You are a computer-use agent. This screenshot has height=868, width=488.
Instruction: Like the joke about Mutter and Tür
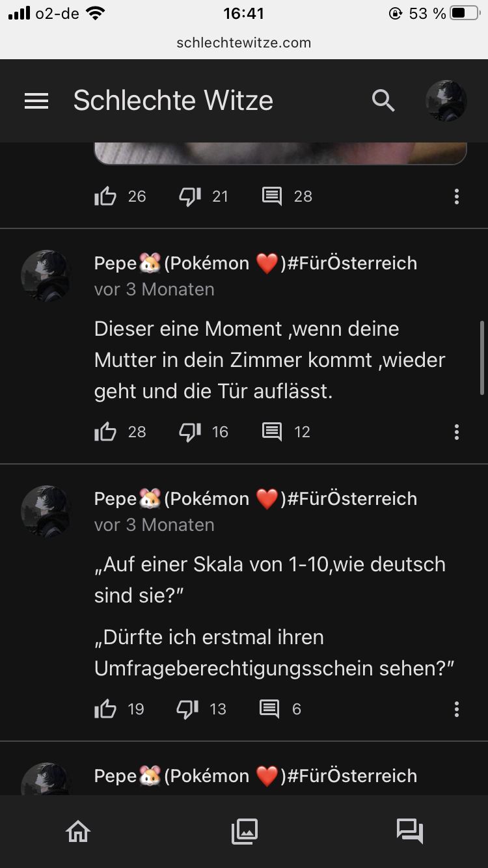[x=105, y=432]
